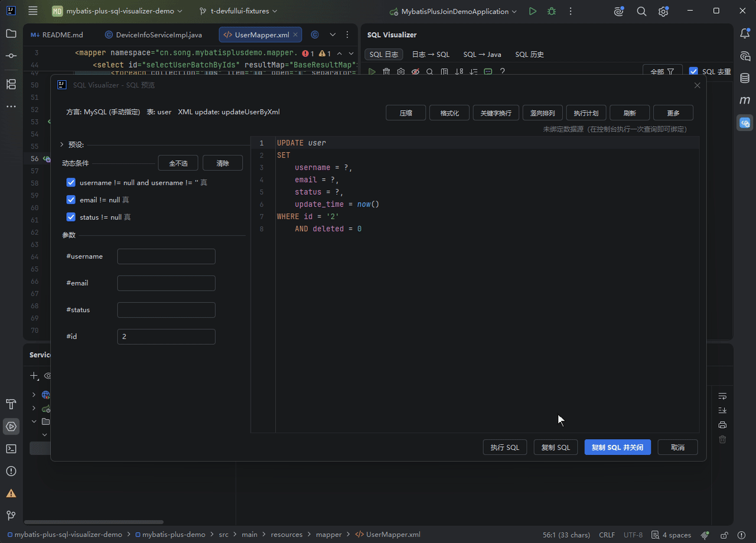
Task: Click the 执行计划 button
Action: point(586,113)
